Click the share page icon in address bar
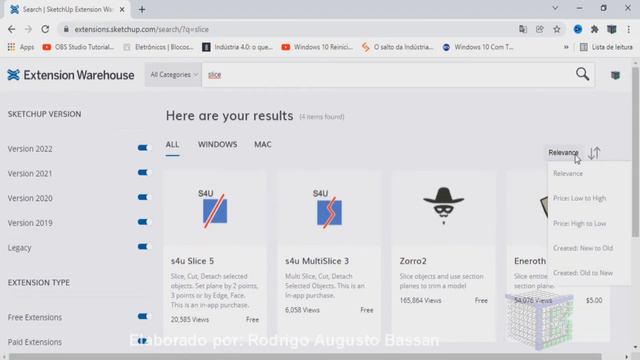Viewport: 640px width, 360px height. pos(540,29)
